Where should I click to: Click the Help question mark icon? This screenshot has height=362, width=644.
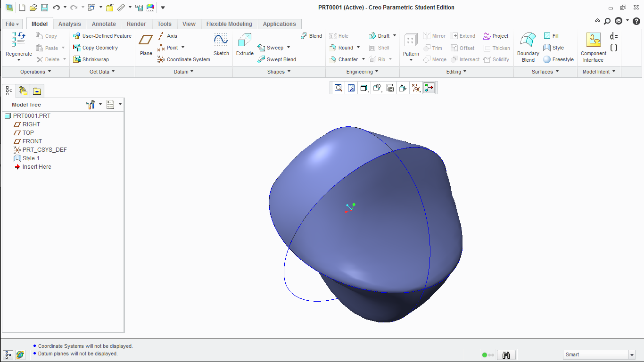pyautogui.click(x=636, y=21)
